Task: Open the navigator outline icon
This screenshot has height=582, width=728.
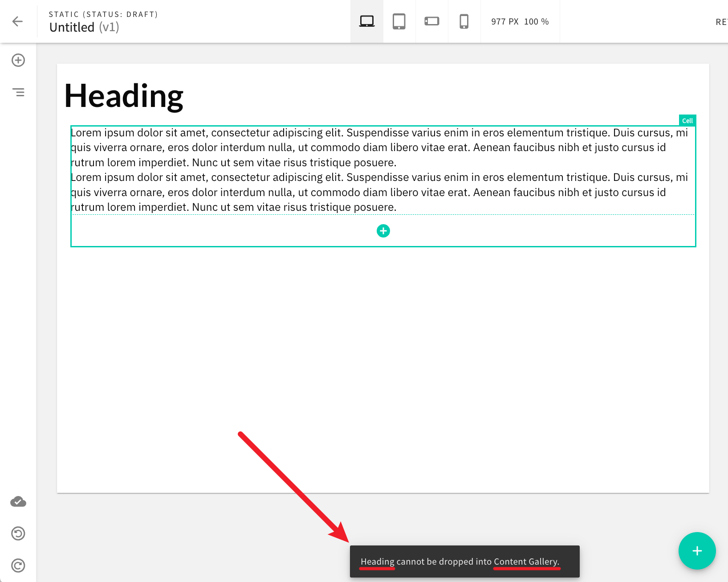Action: pyautogui.click(x=18, y=92)
